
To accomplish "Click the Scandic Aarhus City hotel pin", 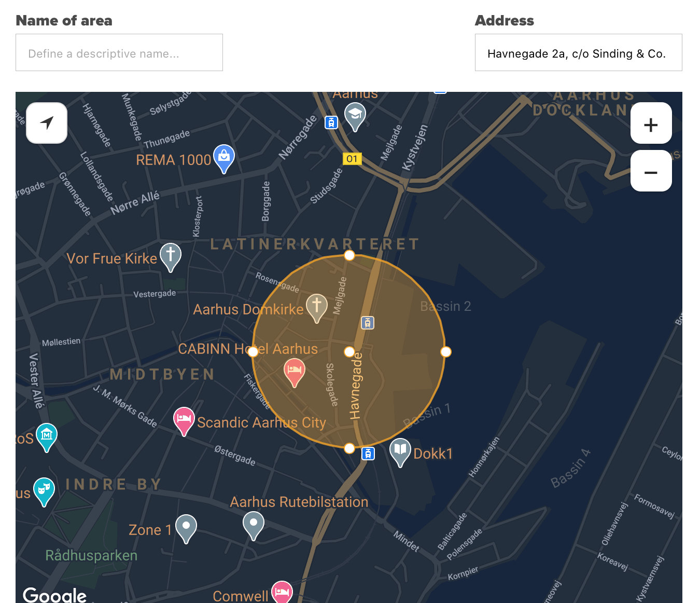I will (x=184, y=419).
